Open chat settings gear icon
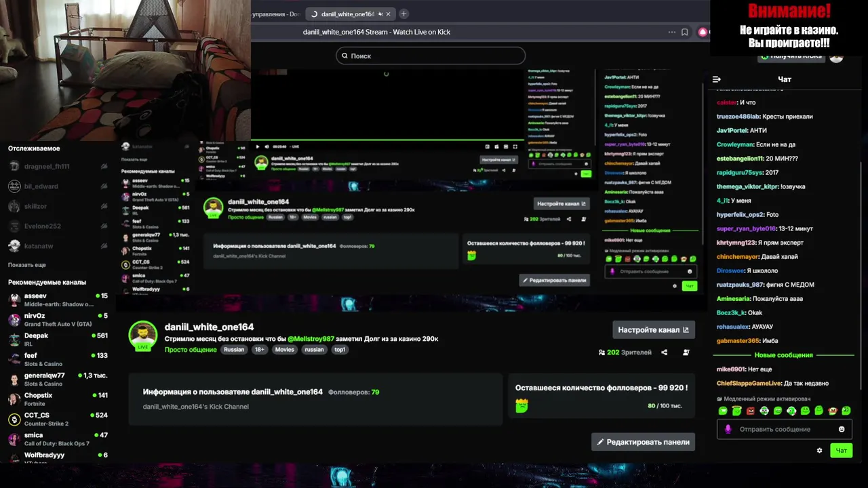This screenshot has height=488, width=868. tap(819, 450)
